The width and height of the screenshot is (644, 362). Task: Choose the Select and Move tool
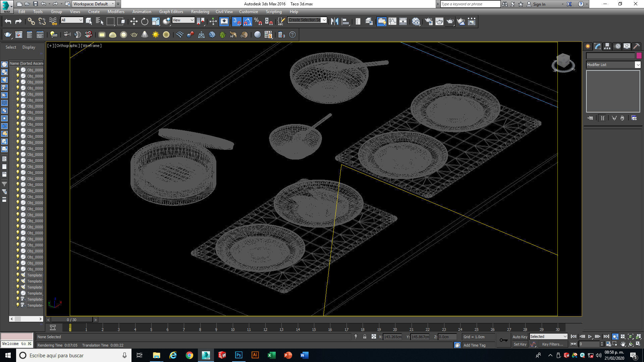click(134, 22)
